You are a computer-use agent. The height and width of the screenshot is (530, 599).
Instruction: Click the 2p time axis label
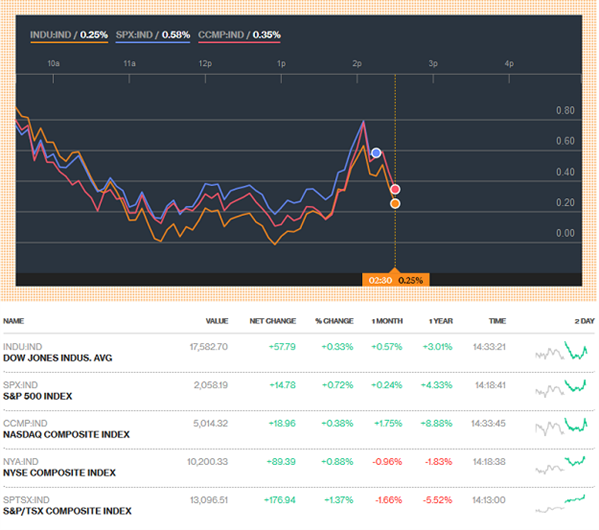[x=357, y=63]
